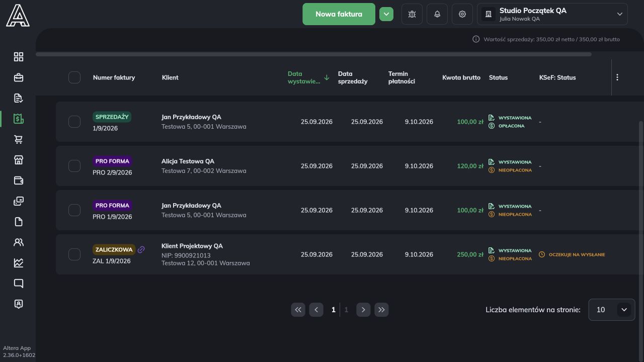The width and height of the screenshot is (644, 362).
Task: Open the shopping cart icon in sidebar
Action: (19, 139)
